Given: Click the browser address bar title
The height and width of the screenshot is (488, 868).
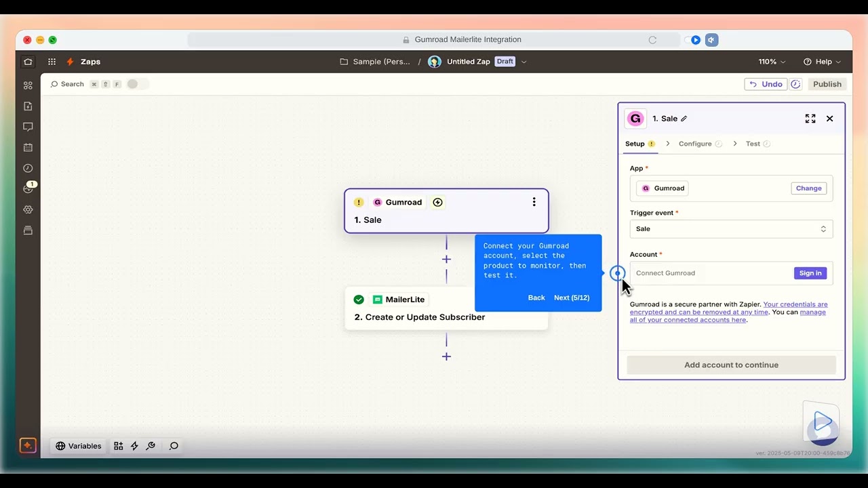Looking at the screenshot, I should click(x=468, y=40).
